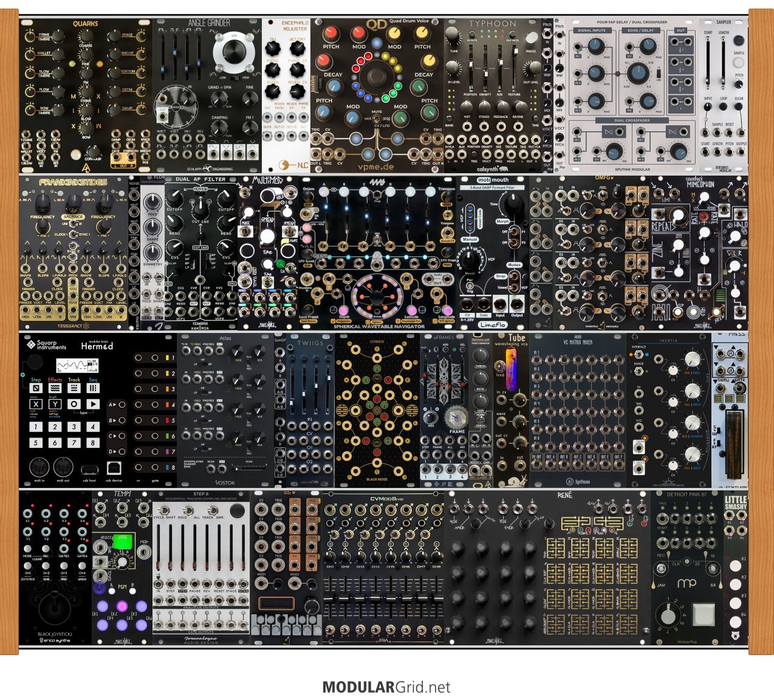
Task: Click the Play triangle button on Hermod
Action: [93, 404]
